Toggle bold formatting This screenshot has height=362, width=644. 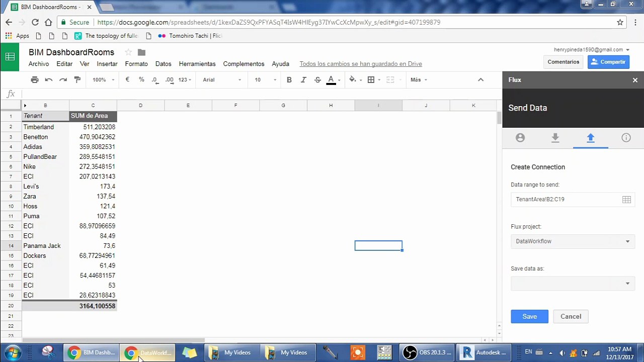coord(289,79)
